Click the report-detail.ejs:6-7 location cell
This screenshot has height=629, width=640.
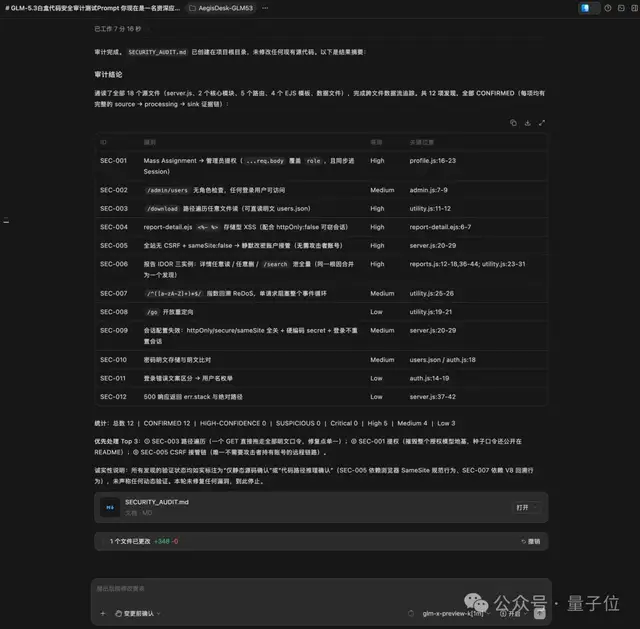tap(440, 227)
